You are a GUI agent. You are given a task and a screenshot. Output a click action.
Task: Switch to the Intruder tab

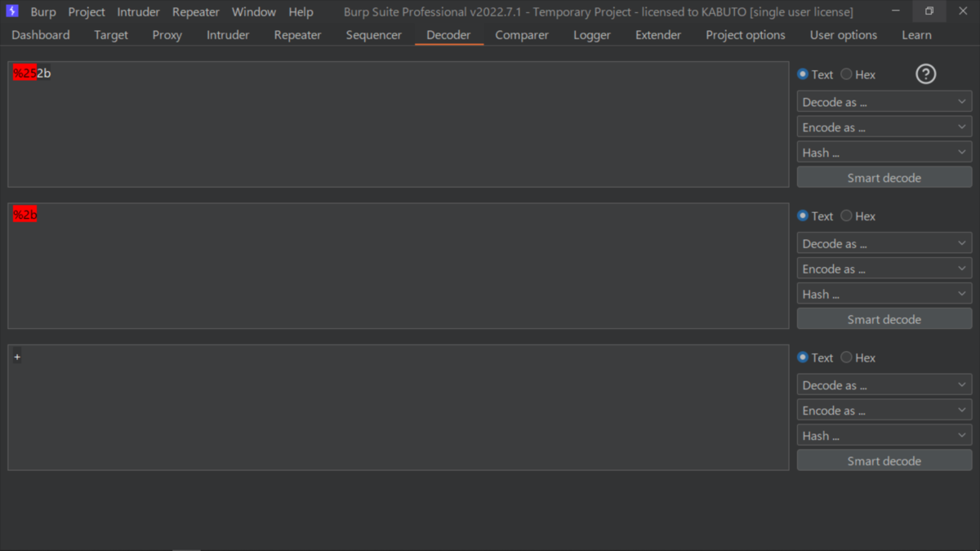[228, 35]
